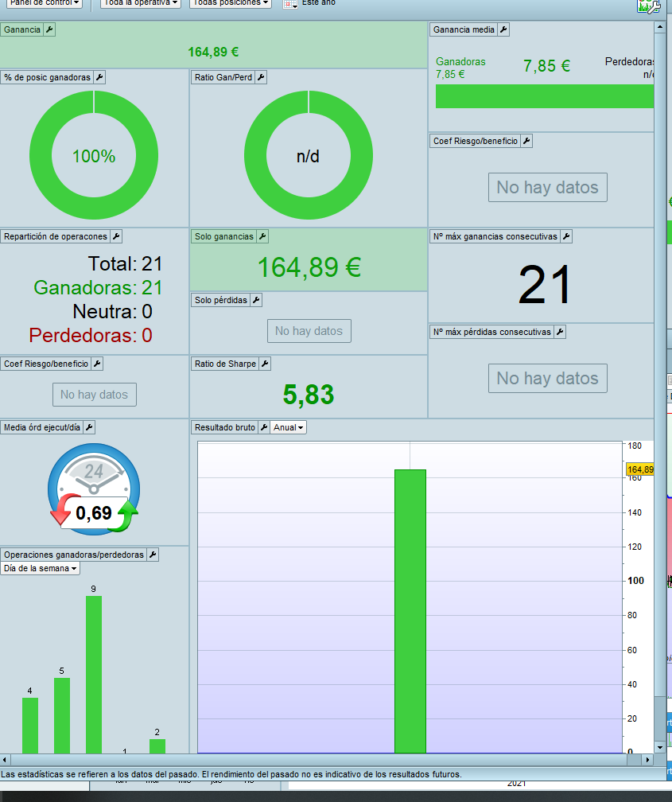The height and width of the screenshot is (802, 672).
Task: Click wrench for Nº máx ganancias consecutivas
Action: pos(566,236)
